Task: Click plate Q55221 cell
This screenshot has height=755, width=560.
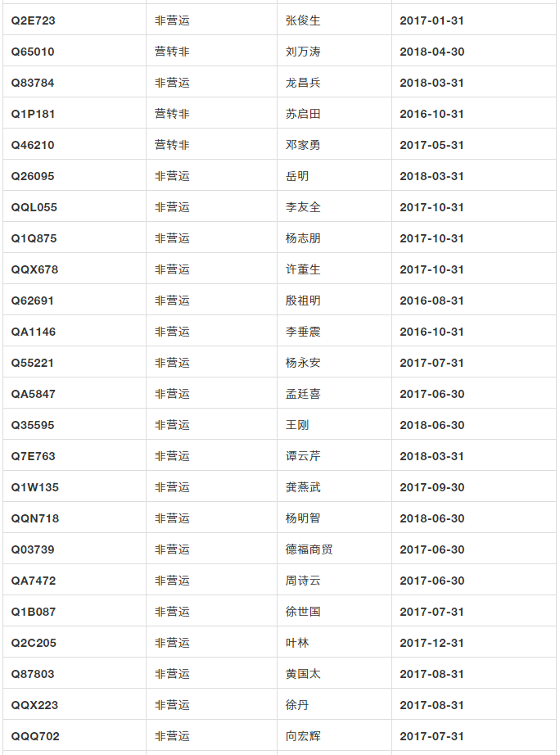Action: 33,363
